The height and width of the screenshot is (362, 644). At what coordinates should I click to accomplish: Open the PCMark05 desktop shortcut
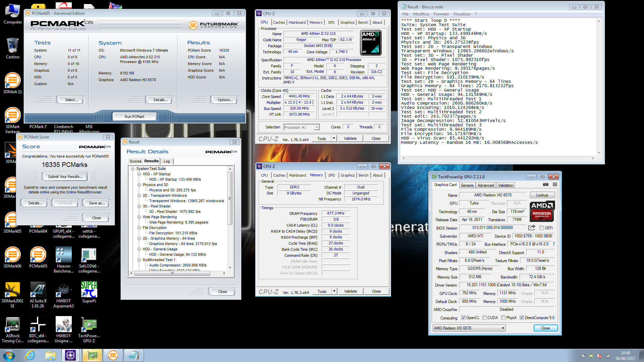(x=38, y=257)
